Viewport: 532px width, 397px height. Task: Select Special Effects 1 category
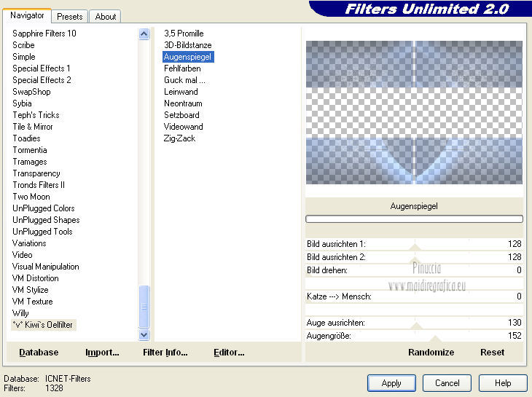click(x=42, y=68)
